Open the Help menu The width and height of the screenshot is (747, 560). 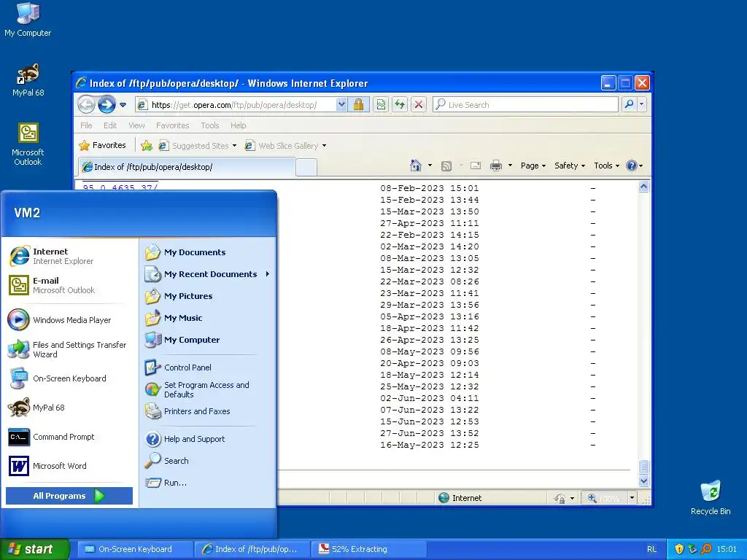click(x=239, y=125)
